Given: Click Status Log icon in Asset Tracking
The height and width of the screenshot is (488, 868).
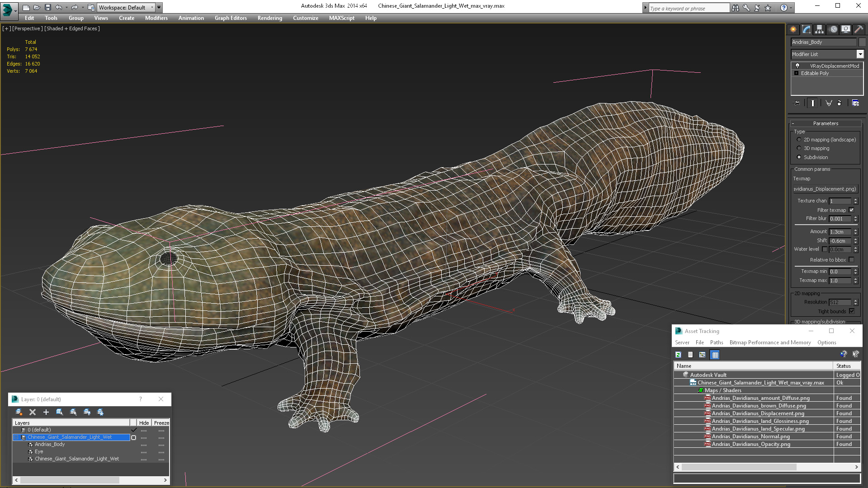Looking at the screenshot, I should [x=690, y=355].
